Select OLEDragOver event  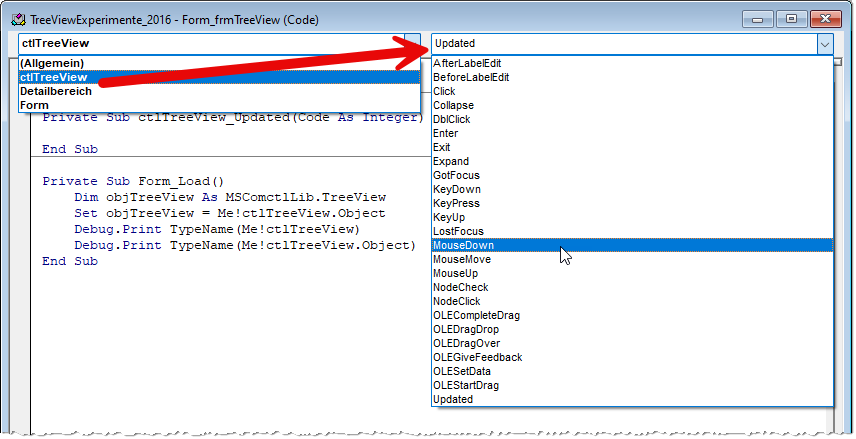[x=632, y=343]
